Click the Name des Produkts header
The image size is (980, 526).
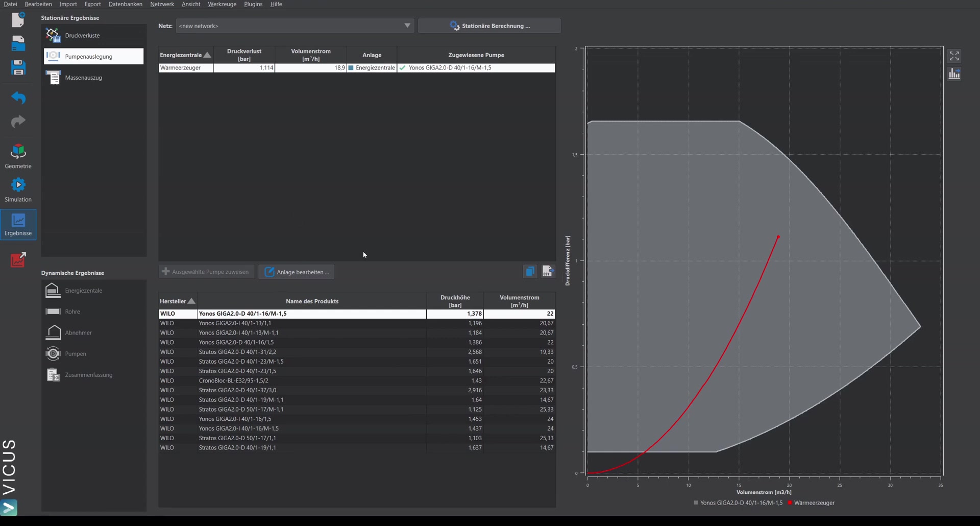click(x=312, y=301)
